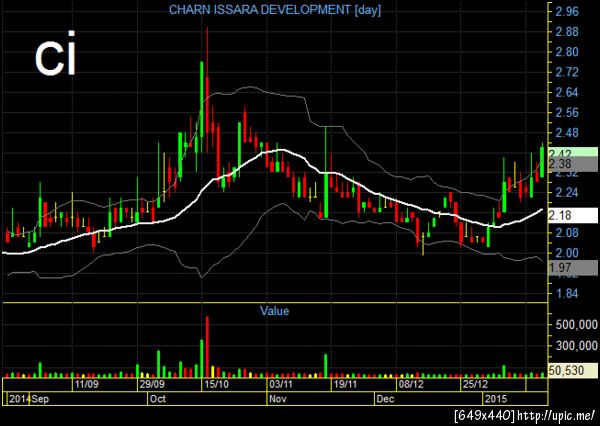Click the 08/12 date marker
Screen dimensions: 600x426
click(x=411, y=384)
